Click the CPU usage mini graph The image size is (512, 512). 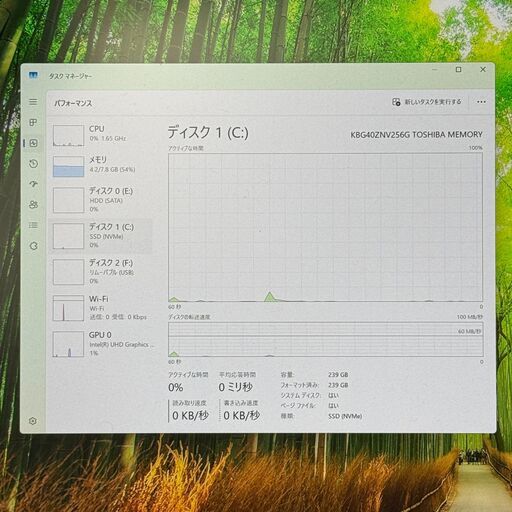pos(68,136)
